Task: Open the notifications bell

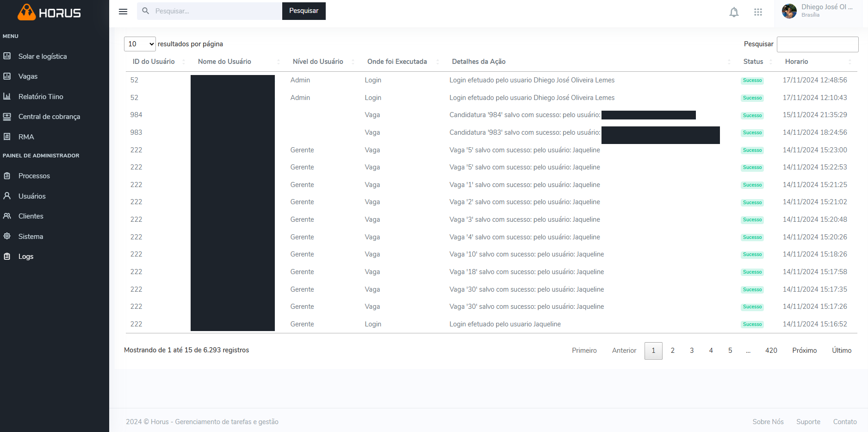Action: (734, 12)
